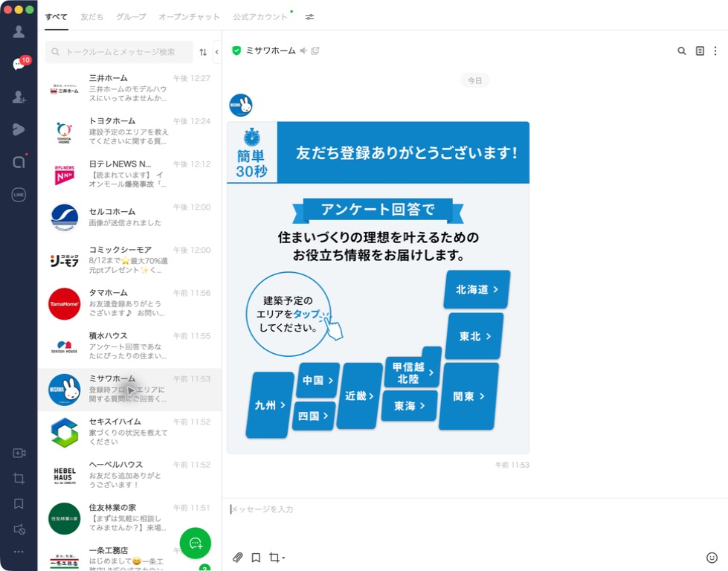This screenshot has height=571, width=728.
Task: Open the 日テレNEWS chat
Action: tap(129, 175)
